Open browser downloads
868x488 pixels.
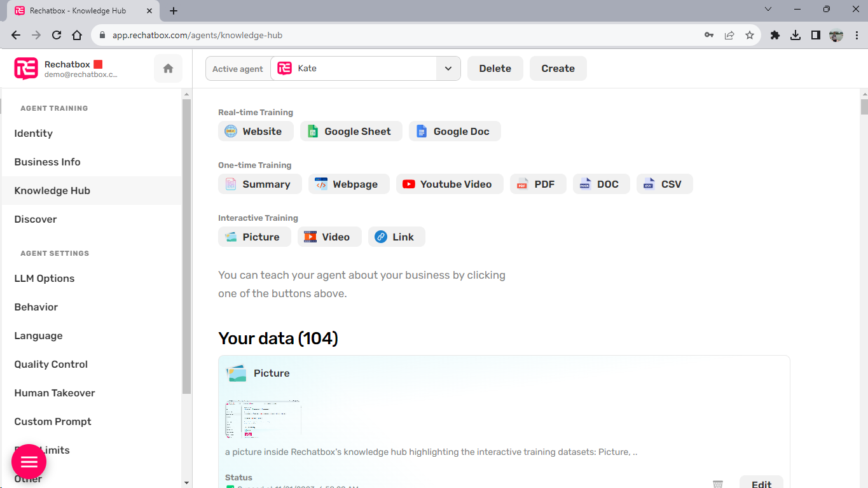795,36
